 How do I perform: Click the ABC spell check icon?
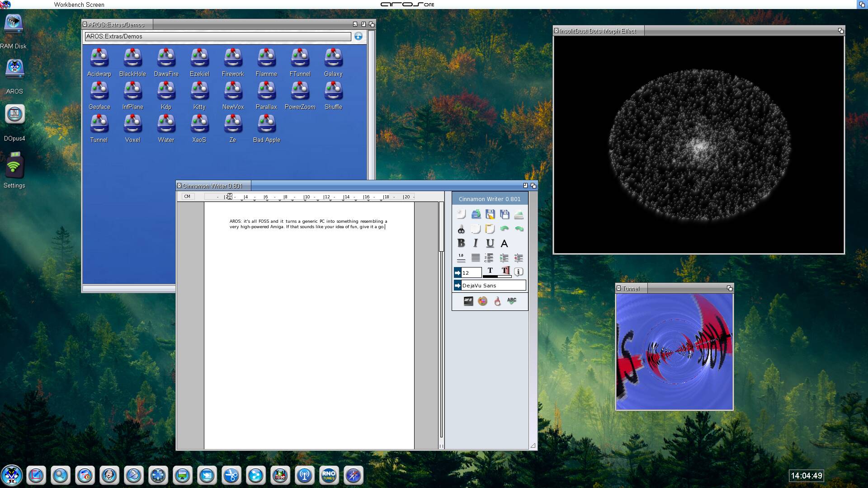[511, 300]
